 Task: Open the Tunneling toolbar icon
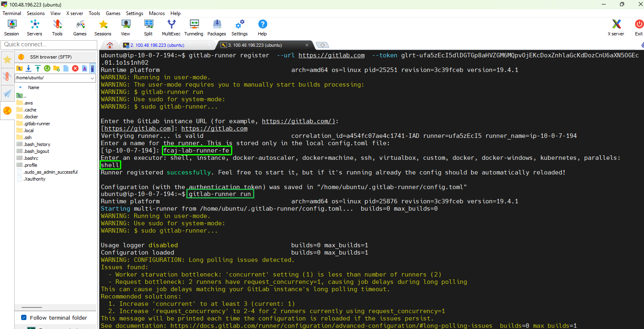[194, 28]
